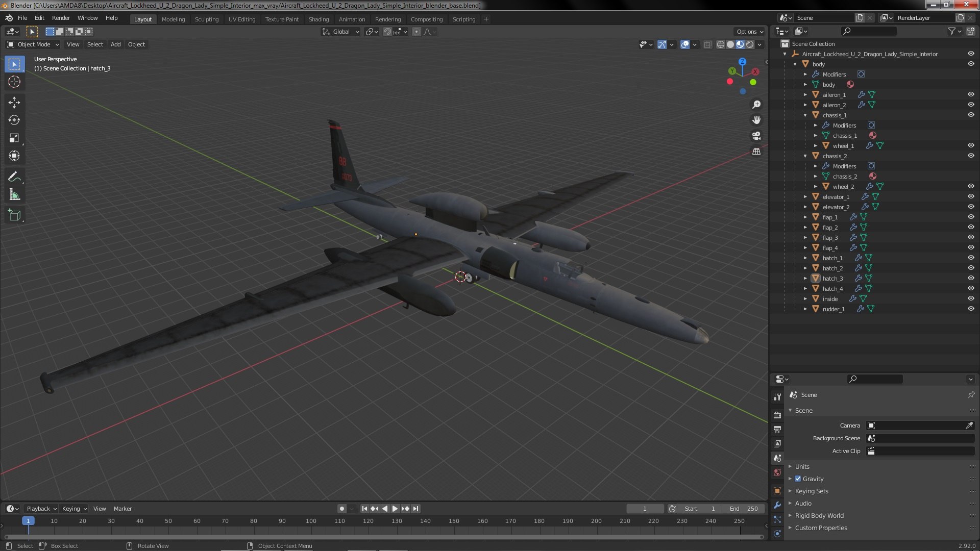The height and width of the screenshot is (551, 980).
Task: Activate the Move tool
Action: pos(14,103)
